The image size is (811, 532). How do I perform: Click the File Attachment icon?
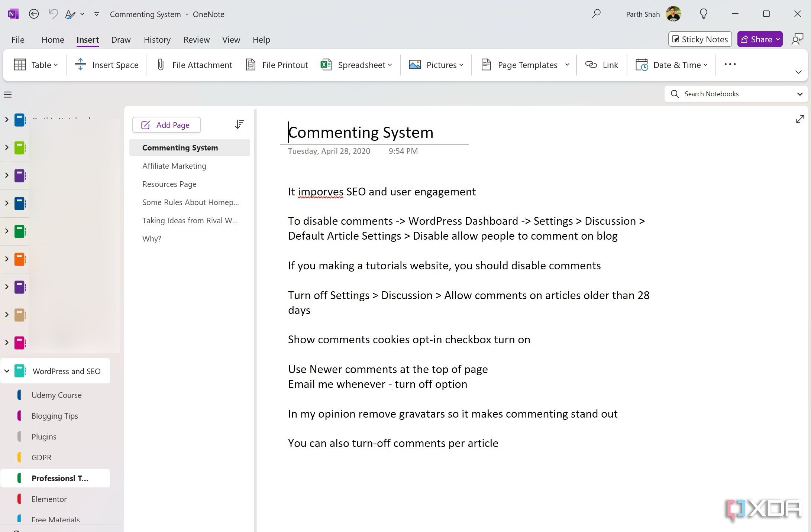pyautogui.click(x=160, y=65)
